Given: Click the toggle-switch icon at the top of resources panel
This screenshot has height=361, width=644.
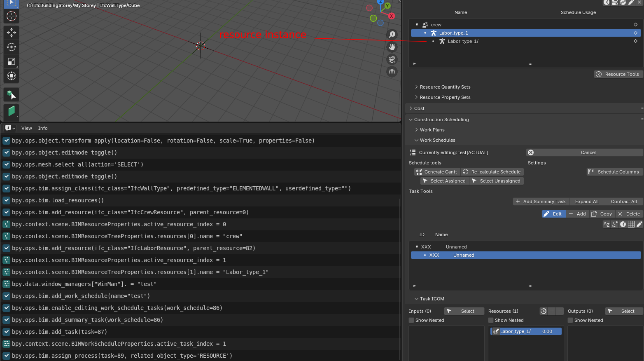Looking at the screenshot, I should coord(615,2).
